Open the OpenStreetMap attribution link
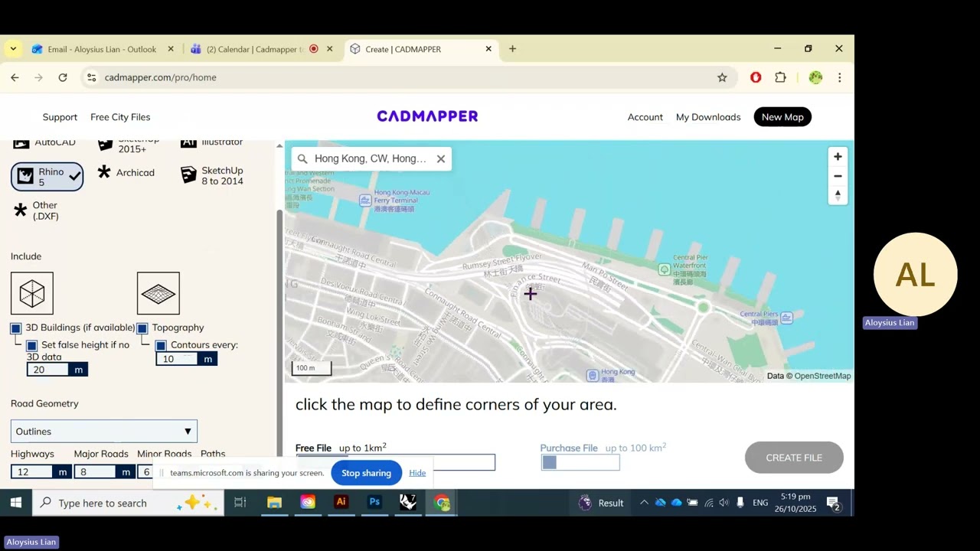The width and height of the screenshot is (980, 551). pos(822,376)
